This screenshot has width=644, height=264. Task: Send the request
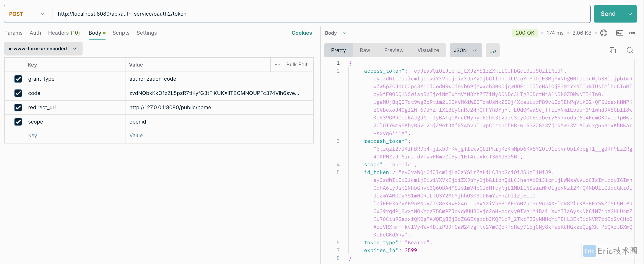(608, 14)
